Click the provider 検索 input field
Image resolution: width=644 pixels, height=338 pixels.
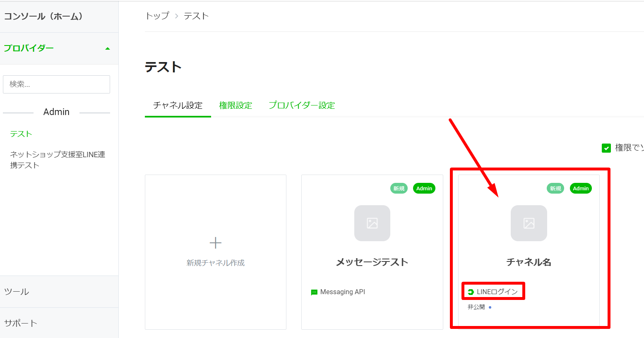pos(57,84)
